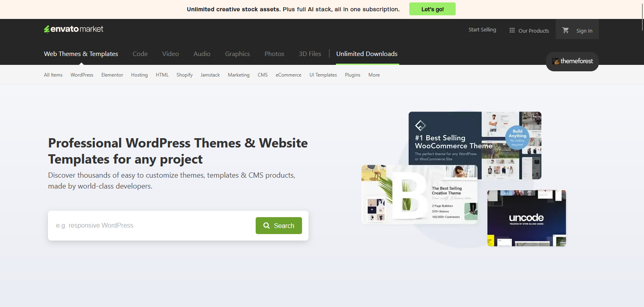This screenshot has width=644, height=307.
Task: Open the Audio category
Action: point(202,54)
